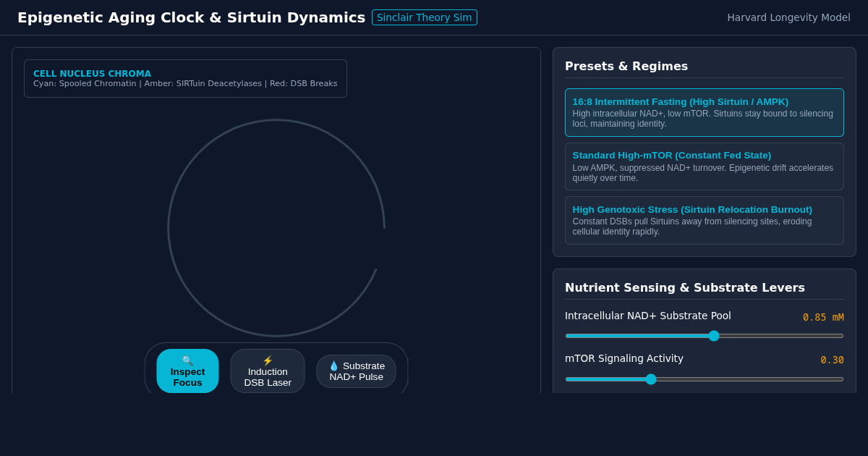Click the Sinclair Theory Sim badge
868x456 pixels.
pos(425,17)
